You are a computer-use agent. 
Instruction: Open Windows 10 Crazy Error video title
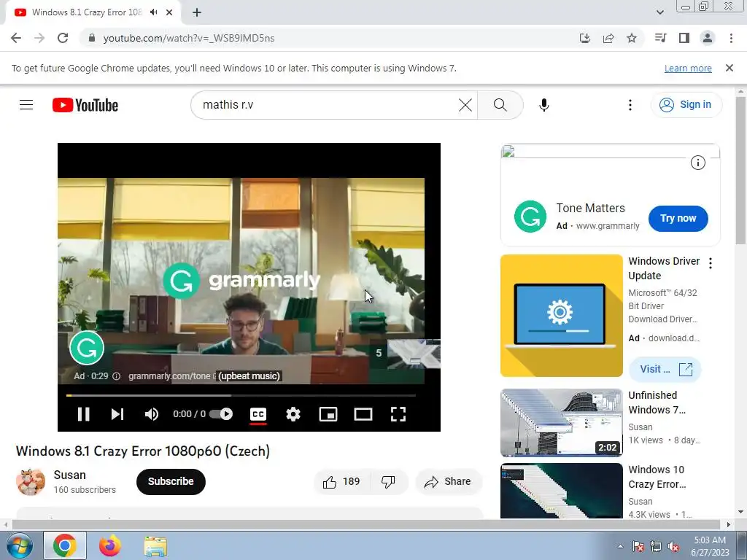pos(657,477)
